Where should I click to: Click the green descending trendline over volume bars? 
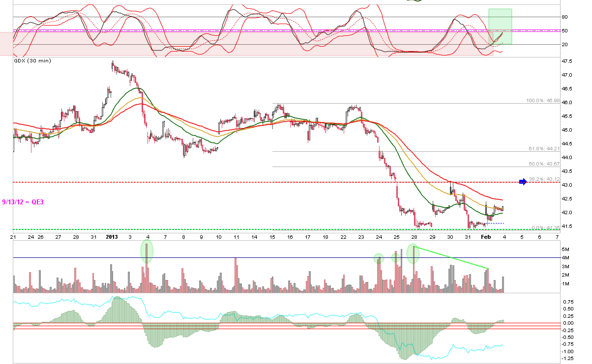click(x=452, y=257)
